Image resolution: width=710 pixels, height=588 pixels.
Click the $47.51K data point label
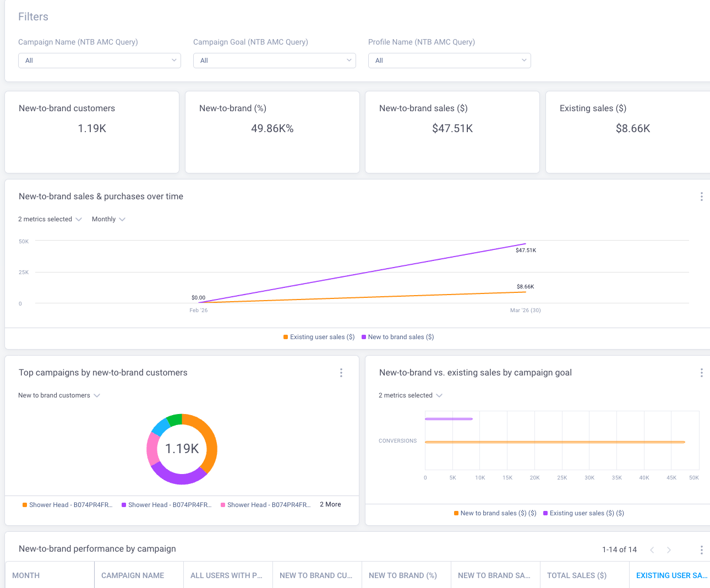tap(526, 250)
